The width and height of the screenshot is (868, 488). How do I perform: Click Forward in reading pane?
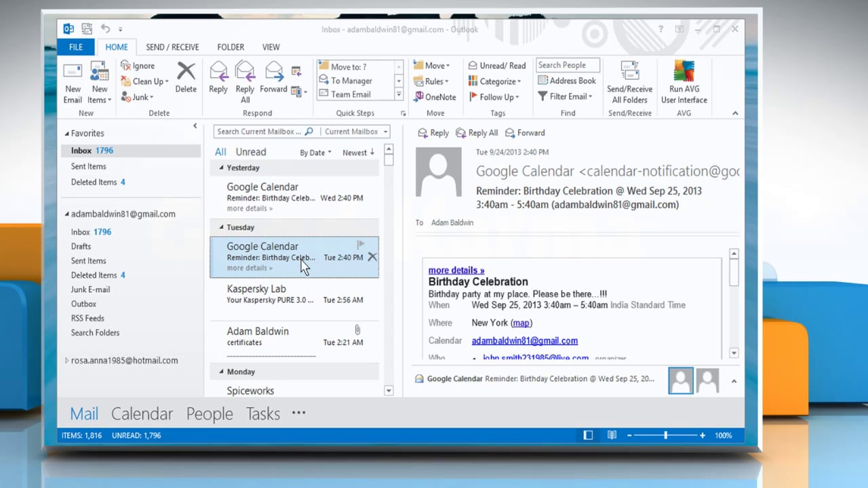[x=525, y=133]
